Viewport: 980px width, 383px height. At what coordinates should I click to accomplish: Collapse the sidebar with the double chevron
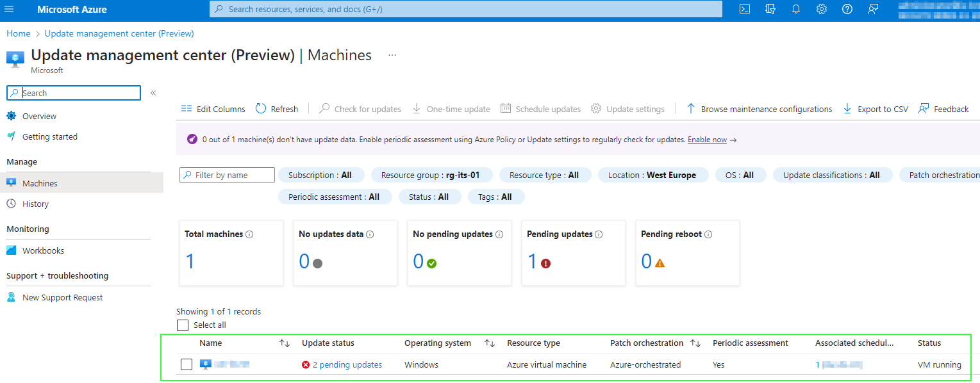[x=153, y=93]
